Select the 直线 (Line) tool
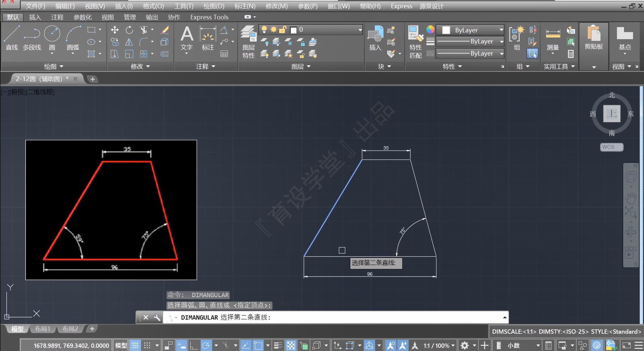Image resolution: width=644 pixels, height=351 pixels. click(x=12, y=38)
